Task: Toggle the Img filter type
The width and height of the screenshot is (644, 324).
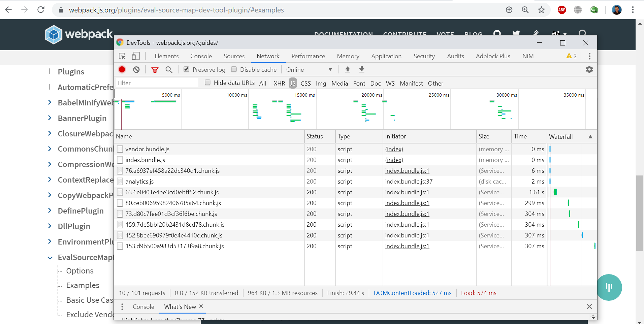Action: 321,83
